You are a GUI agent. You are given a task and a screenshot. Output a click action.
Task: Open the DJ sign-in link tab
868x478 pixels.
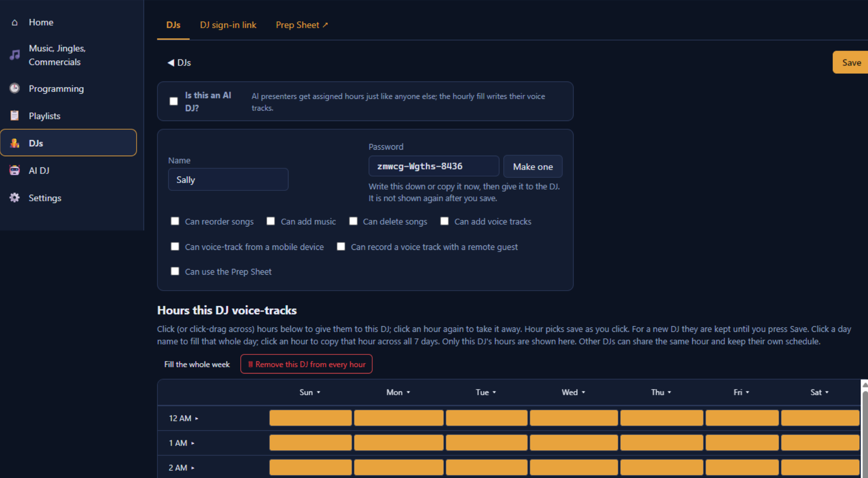(228, 25)
